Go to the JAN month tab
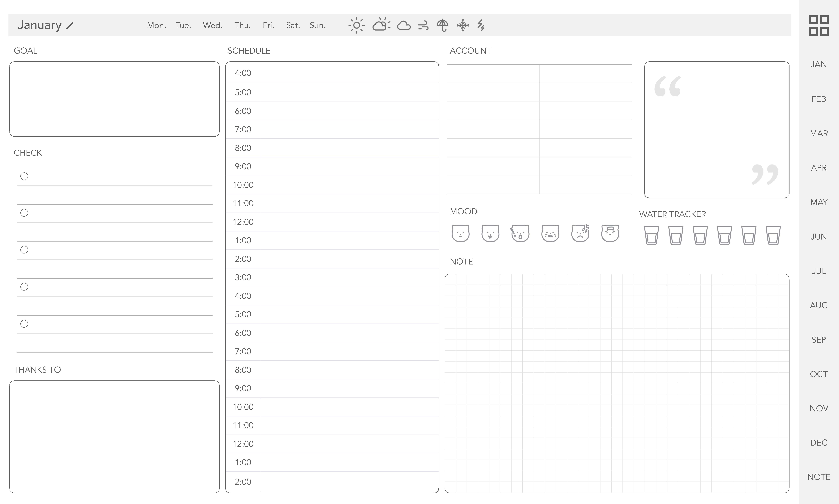839x504 pixels. [819, 64]
